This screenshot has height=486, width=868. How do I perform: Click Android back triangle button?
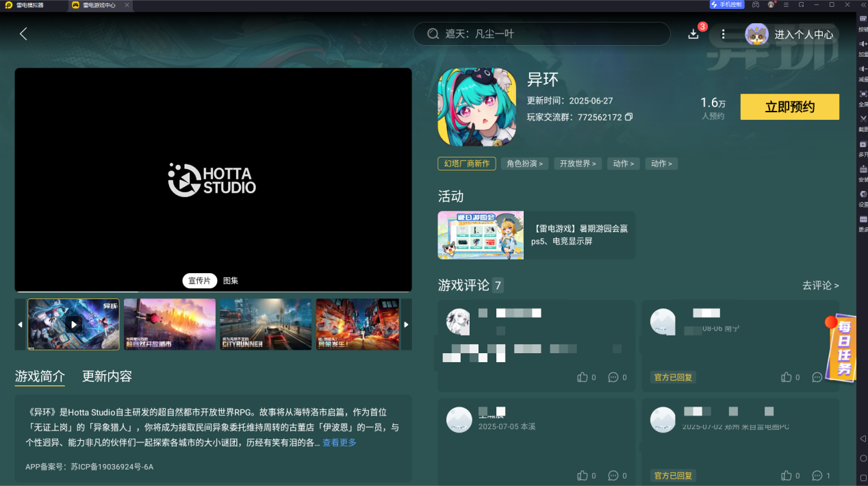(863, 438)
